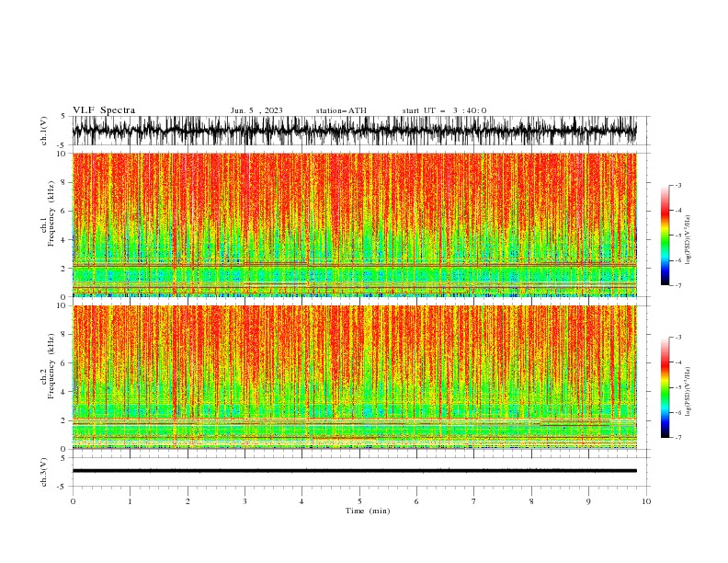Image resolution: width=728 pixels, height=563 pixels.
Task: Click the "ch.1(V)" waveform axis label
Action: click(x=44, y=131)
